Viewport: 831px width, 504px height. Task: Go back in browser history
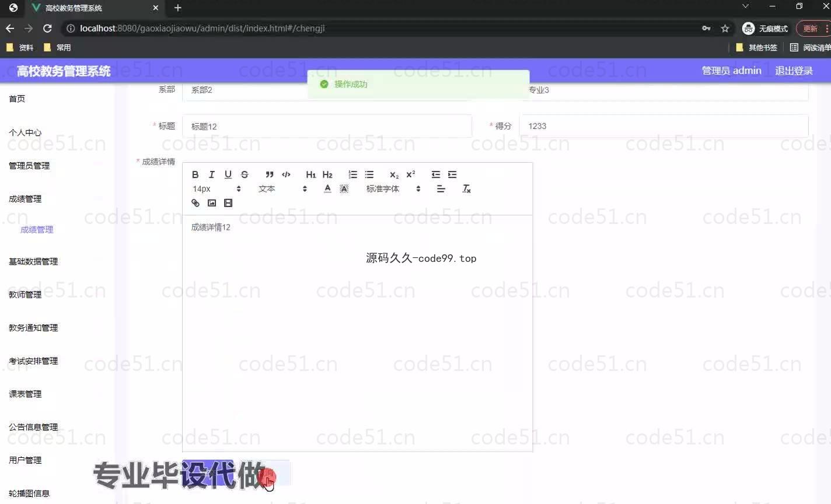pyautogui.click(x=10, y=28)
